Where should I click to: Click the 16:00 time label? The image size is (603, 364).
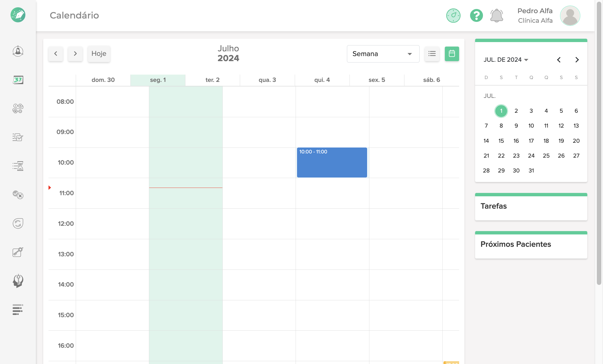click(66, 345)
